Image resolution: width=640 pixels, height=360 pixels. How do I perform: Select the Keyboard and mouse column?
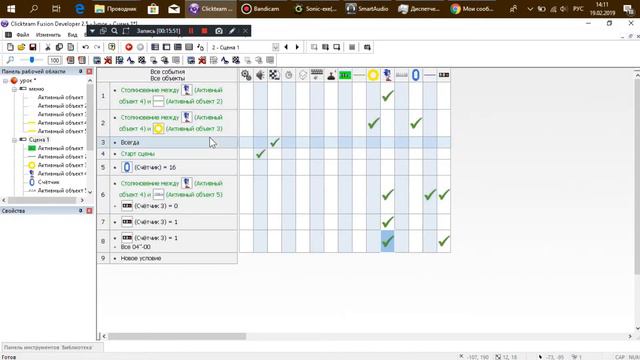tap(317, 75)
